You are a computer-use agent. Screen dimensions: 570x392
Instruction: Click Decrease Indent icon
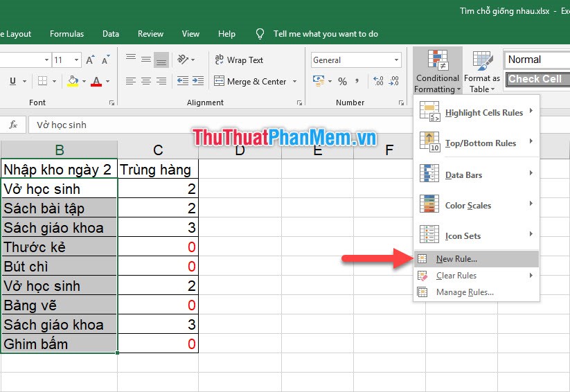point(182,81)
